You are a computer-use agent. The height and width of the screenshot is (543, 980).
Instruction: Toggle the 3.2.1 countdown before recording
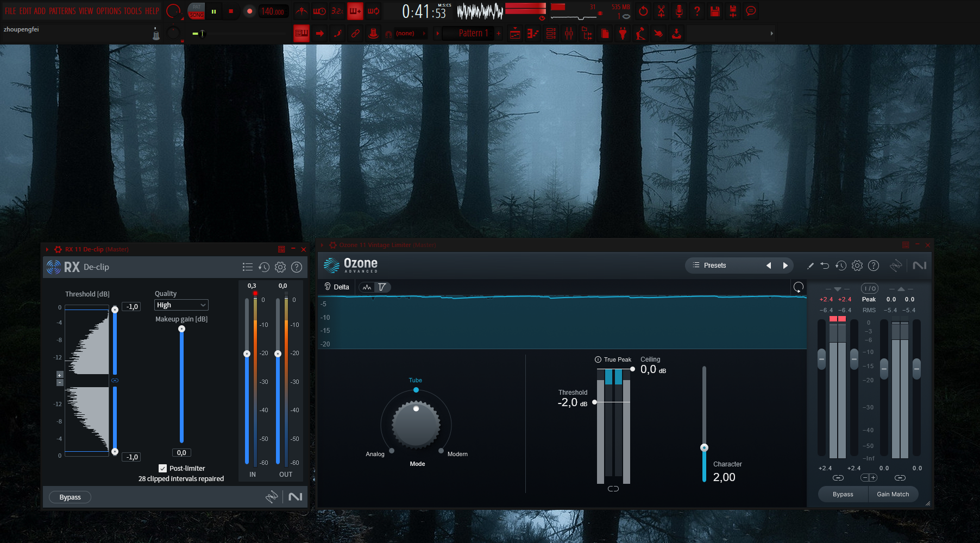tap(337, 11)
